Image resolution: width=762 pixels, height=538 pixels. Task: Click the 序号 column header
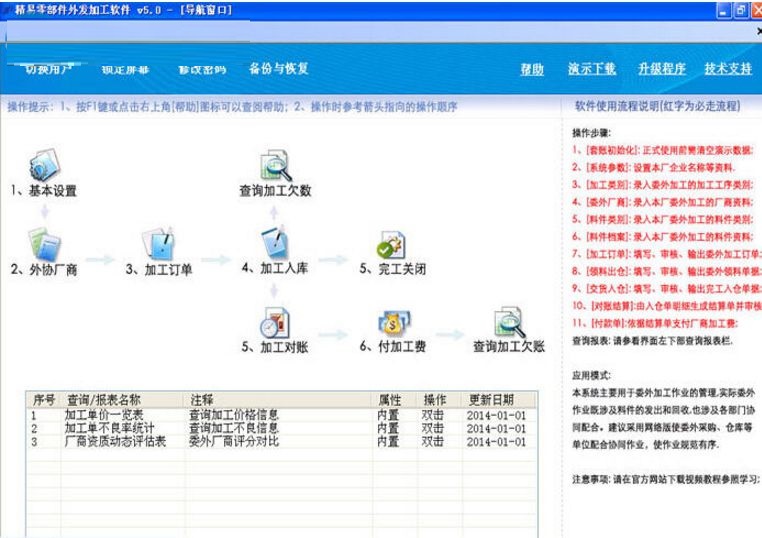point(44,400)
